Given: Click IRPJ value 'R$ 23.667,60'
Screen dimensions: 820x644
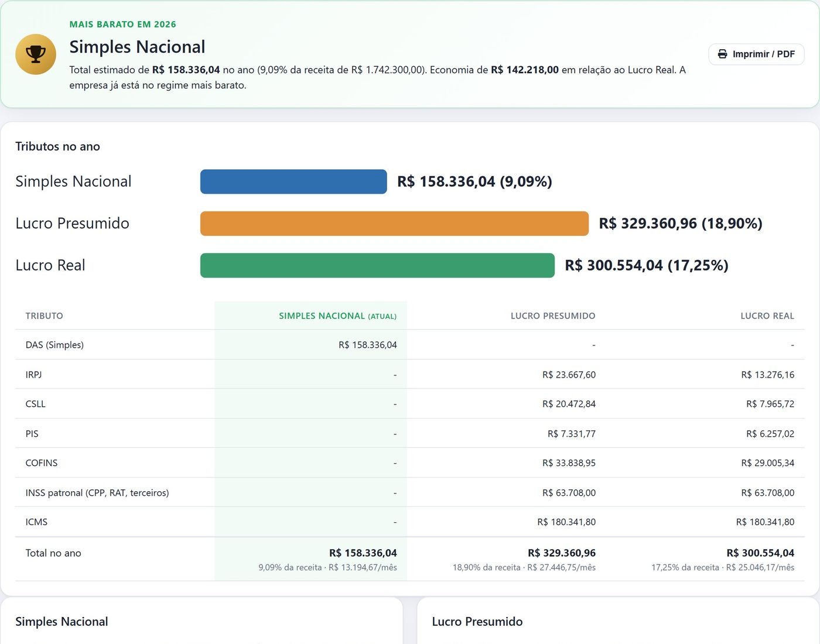Looking at the screenshot, I should click(569, 375).
